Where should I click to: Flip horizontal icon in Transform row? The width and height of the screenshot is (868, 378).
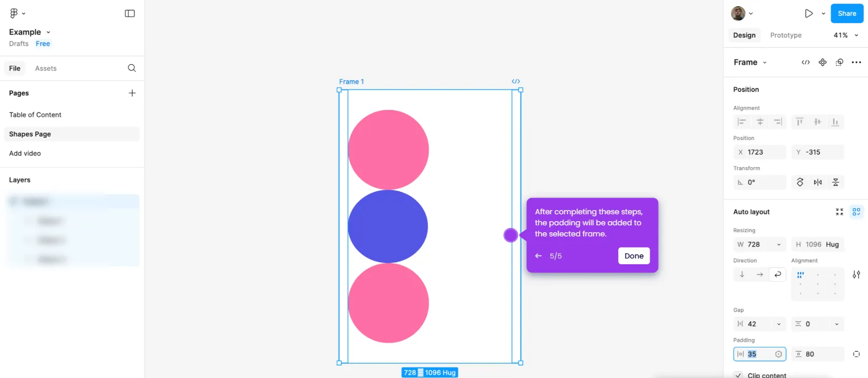pos(818,182)
